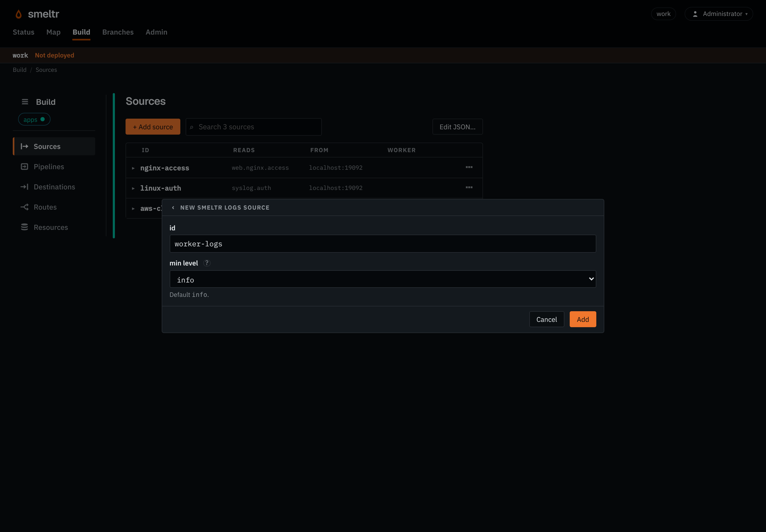Image resolution: width=766 pixels, height=532 pixels.
Task: Expand the linux-auth source row
Action: [x=133, y=189]
